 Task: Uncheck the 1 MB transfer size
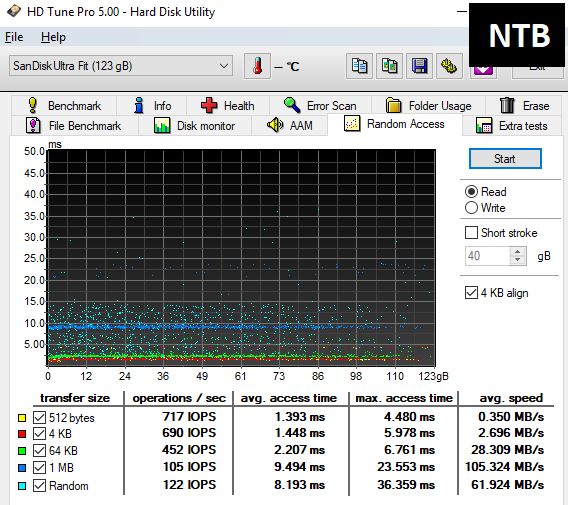pos(39,467)
